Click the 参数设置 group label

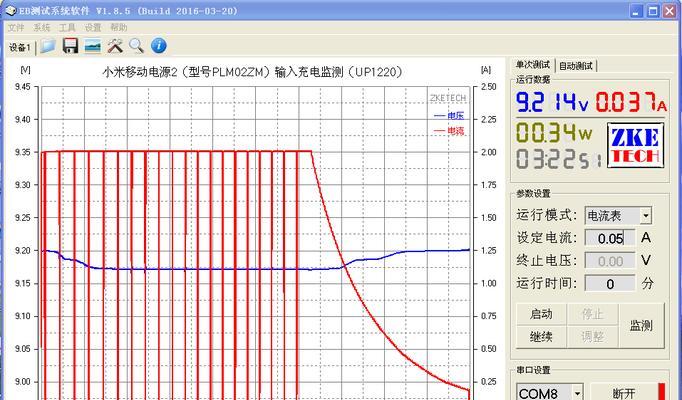[x=533, y=194]
